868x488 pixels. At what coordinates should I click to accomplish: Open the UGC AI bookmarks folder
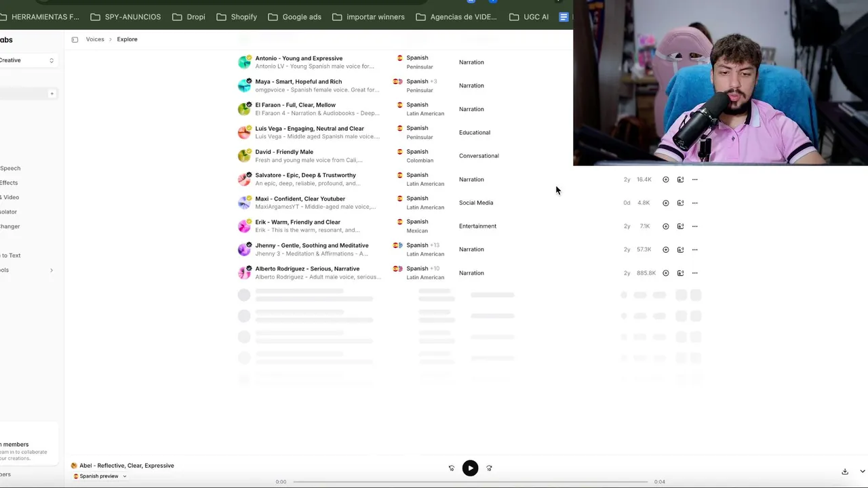point(529,17)
